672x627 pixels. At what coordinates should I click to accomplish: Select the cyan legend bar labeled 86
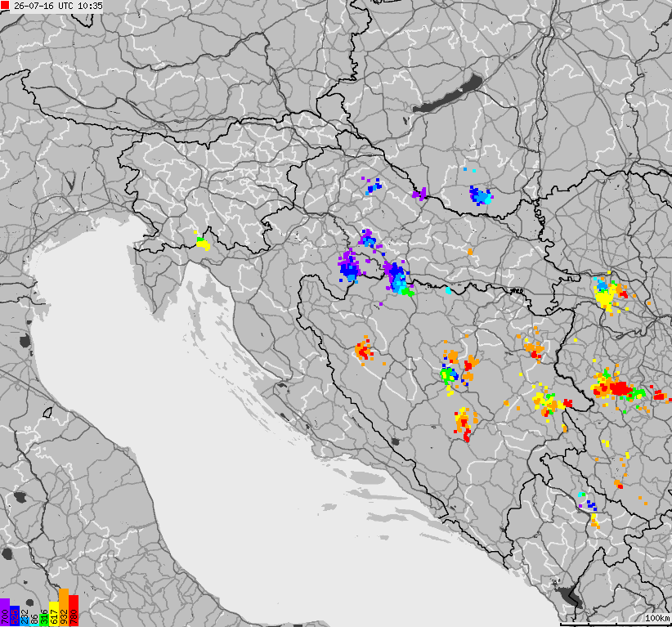pyautogui.click(x=34, y=625)
